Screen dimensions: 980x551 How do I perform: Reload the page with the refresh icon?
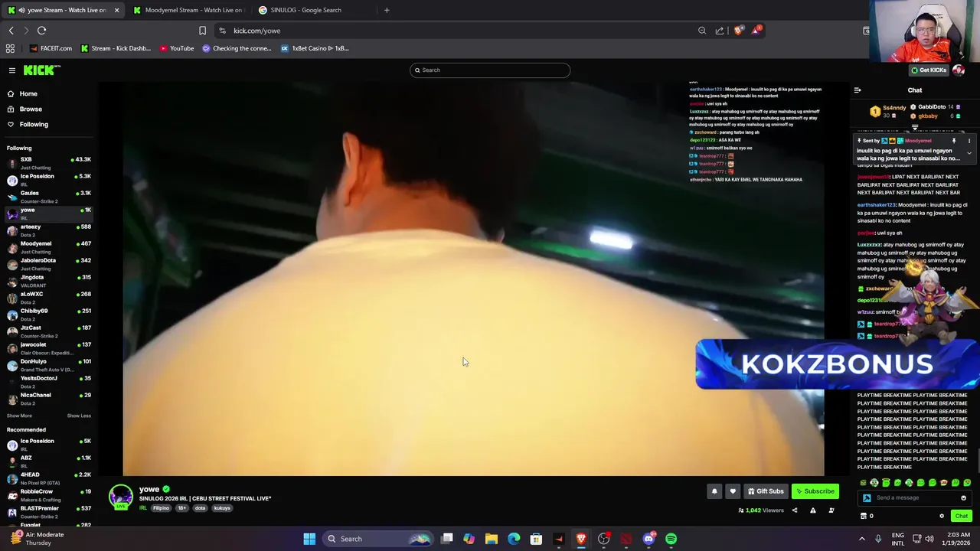[41, 31]
